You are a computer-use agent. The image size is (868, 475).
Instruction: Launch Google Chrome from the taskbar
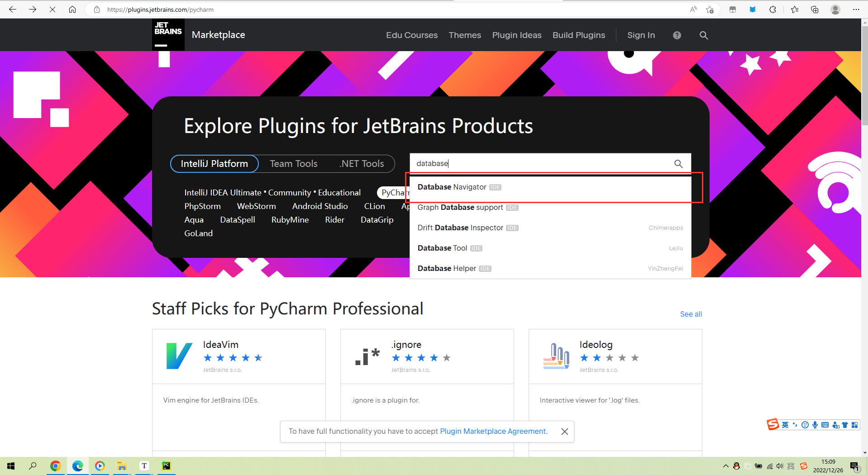pos(56,466)
